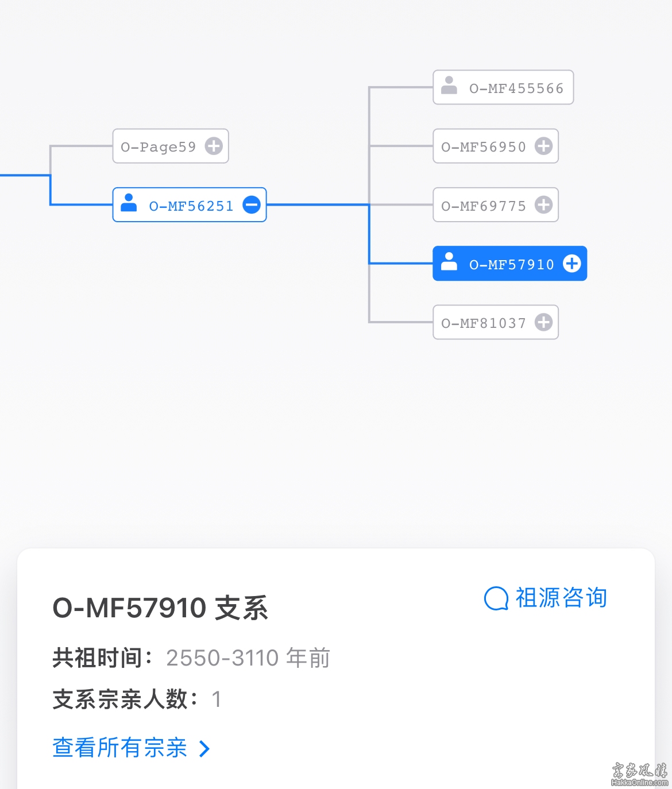672x789 pixels.
Task: Expand the O-MF57910 plus icon
Action: (x=571, y=264)
